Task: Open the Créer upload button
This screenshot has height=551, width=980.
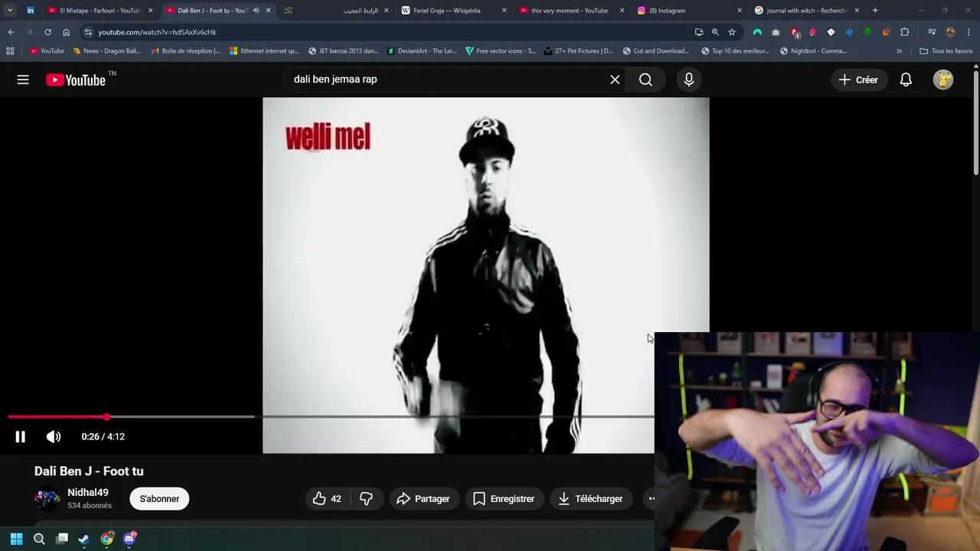Action: [858, 80]
